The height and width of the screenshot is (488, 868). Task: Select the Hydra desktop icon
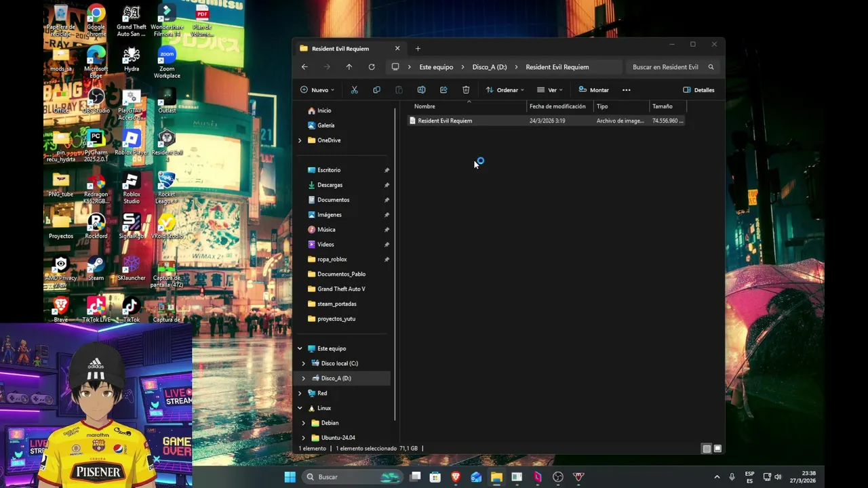pos(132,60)
